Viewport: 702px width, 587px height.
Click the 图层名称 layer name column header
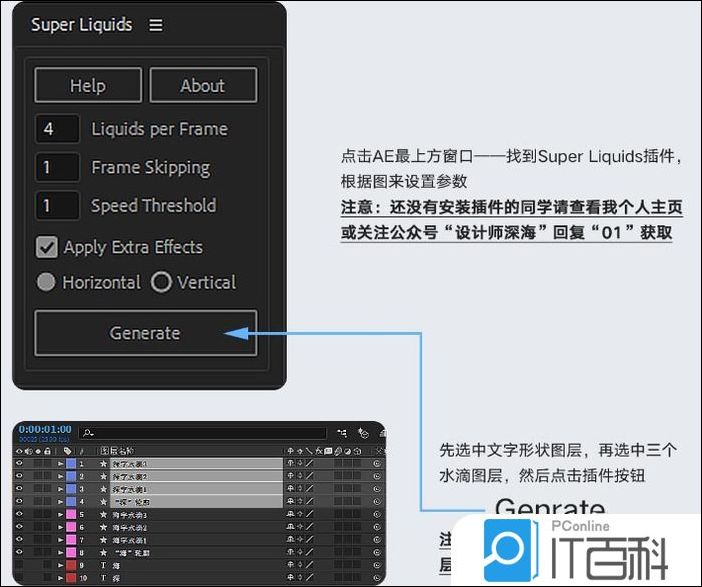pyautogui.click(x=117, y=451)
